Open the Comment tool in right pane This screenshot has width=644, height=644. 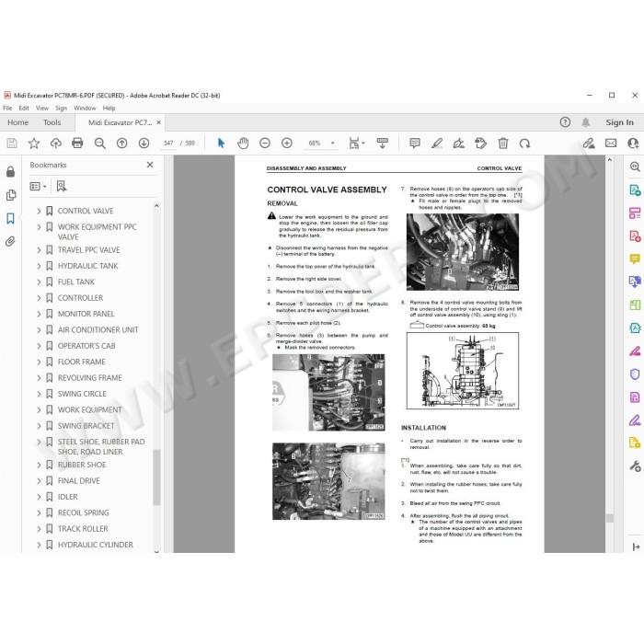(x=635, y=259)
